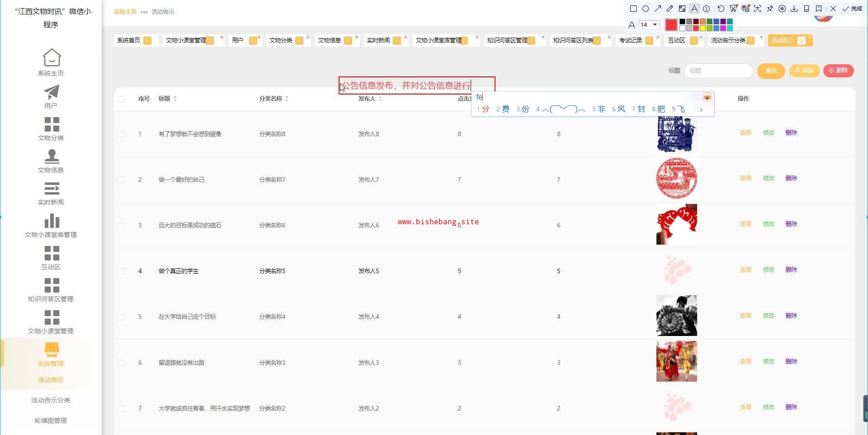Save screenshot with download icon
The image size is (868, 435).
[794, 9]
